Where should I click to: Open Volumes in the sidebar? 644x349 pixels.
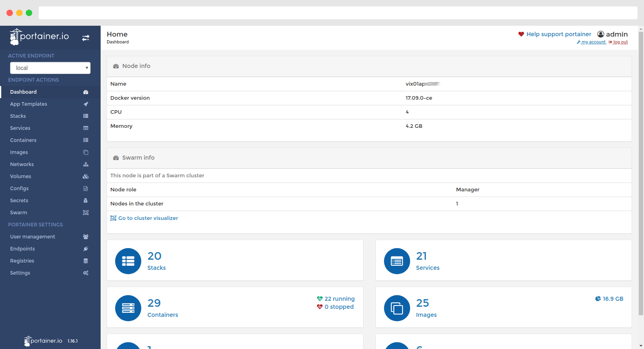pyautogui.click(x=50, y=177)
